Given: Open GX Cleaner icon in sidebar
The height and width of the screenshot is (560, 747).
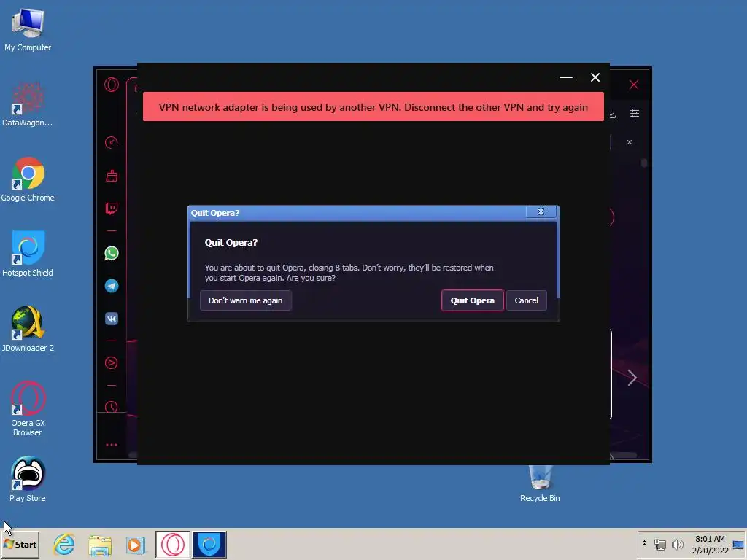Looking at the screenshot, I should [x=112, y=176].
